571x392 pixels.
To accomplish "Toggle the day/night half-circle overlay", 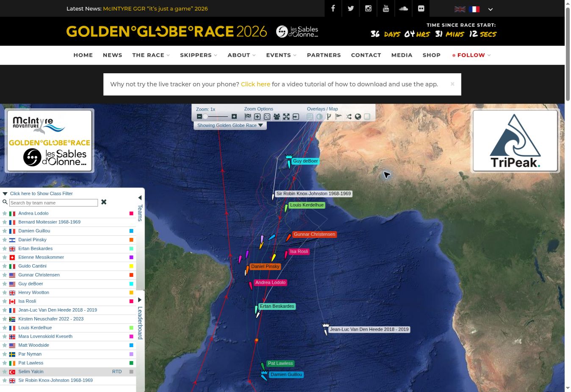I will click(319, 117).
